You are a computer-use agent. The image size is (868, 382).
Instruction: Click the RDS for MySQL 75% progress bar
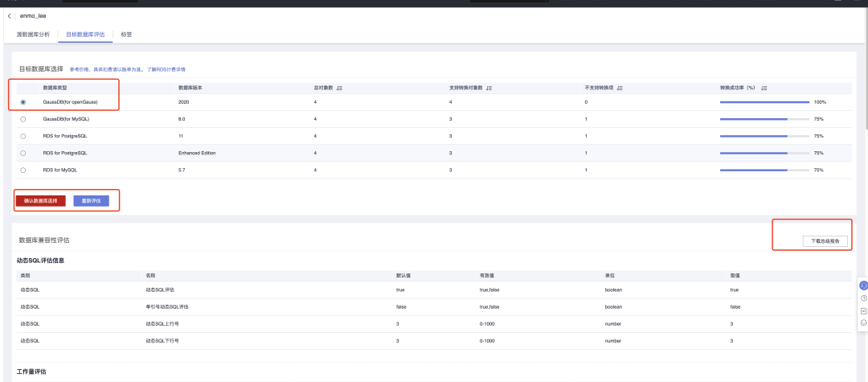click(x=764, y=170)
